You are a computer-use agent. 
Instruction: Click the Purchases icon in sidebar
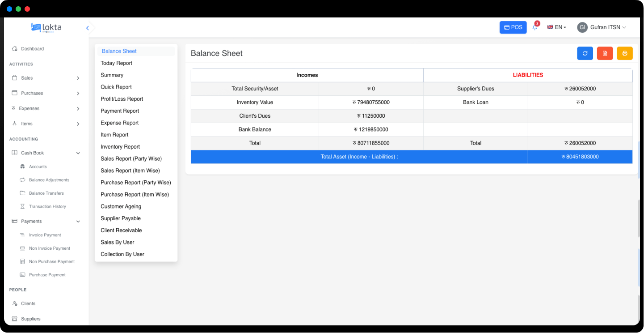[15, 93]
